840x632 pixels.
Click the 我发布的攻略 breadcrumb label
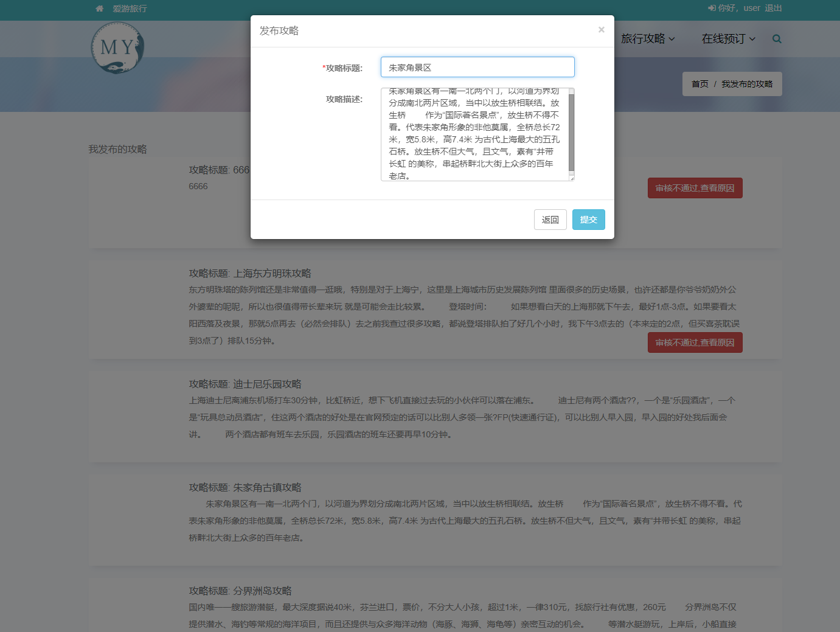pyautogui.click(x=746, y=84)
